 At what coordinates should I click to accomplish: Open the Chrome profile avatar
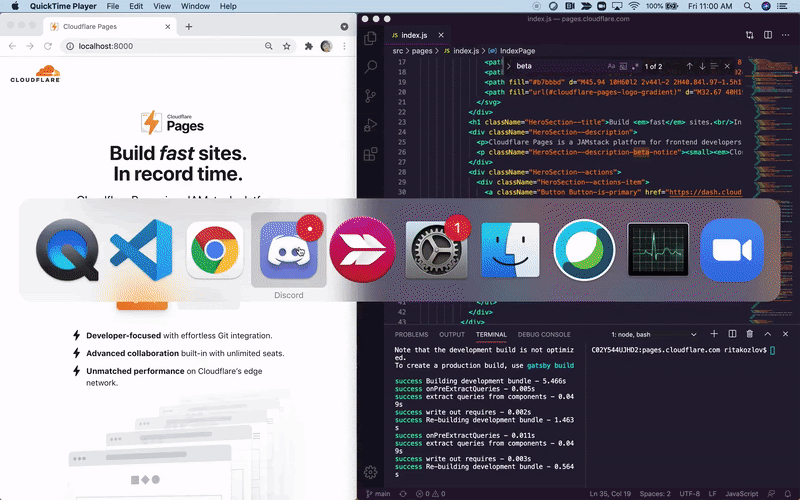[x=327, y=46]
